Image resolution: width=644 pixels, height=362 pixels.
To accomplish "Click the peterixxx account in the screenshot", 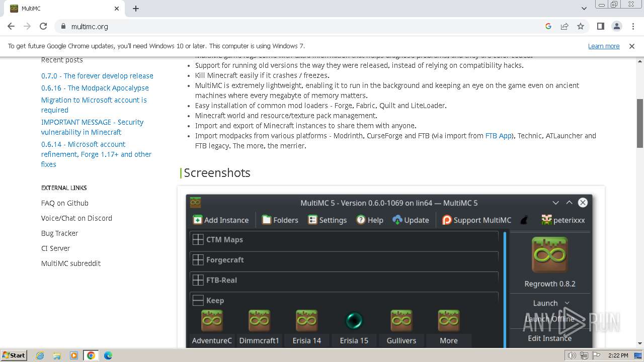I will [x=563, y=220].
